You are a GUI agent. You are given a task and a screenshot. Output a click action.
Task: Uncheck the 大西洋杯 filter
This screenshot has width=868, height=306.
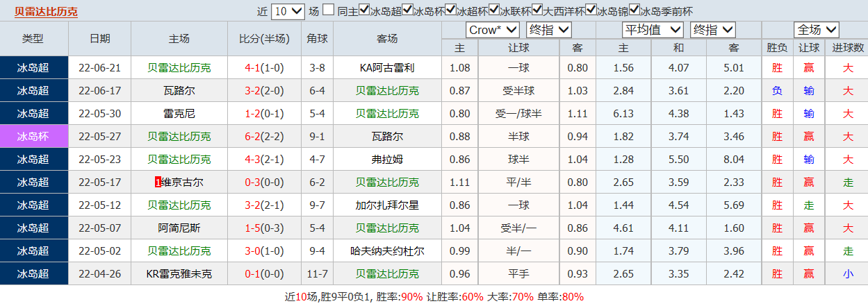(x=538, y=11)
